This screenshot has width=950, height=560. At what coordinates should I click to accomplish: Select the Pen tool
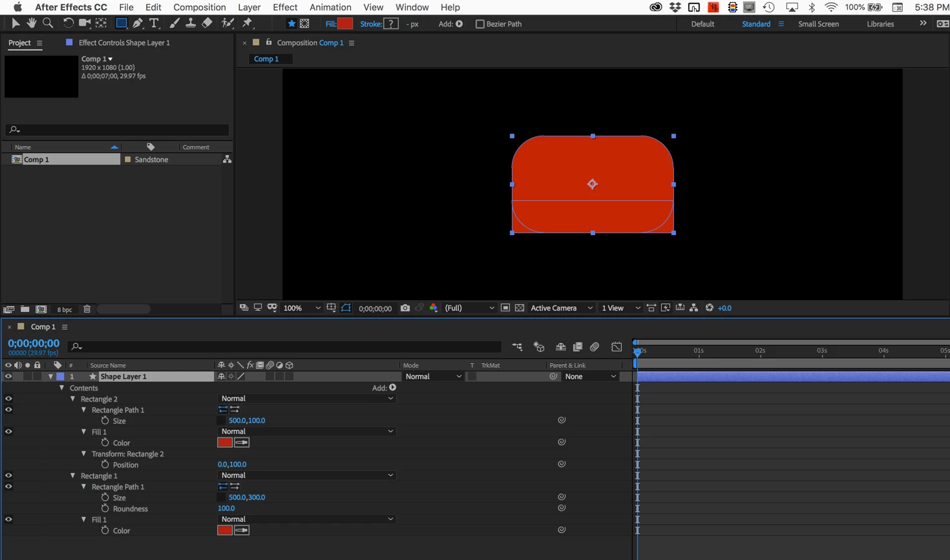pyautogui.click(x=138, y=23)
